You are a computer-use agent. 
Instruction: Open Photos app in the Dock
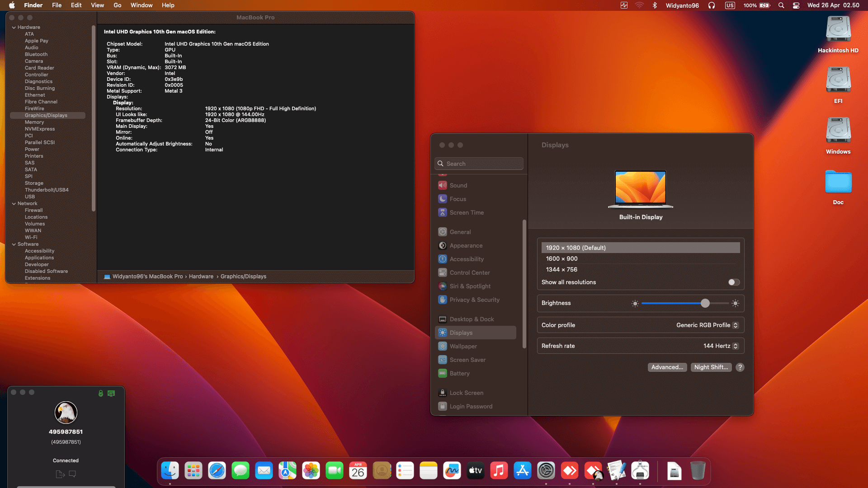(x=311, y=471)
